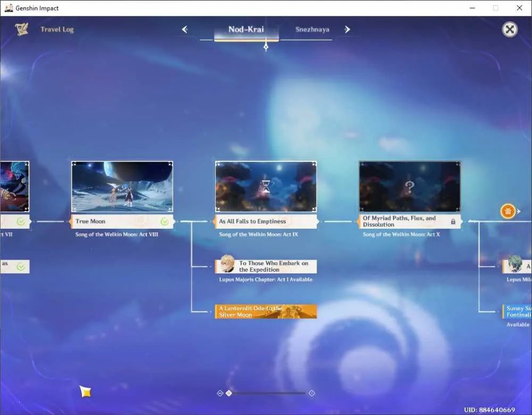The height and width of the screenshot is (415, 532).
Task: Click the small arrow beside the gift icon
Action: 519,211
